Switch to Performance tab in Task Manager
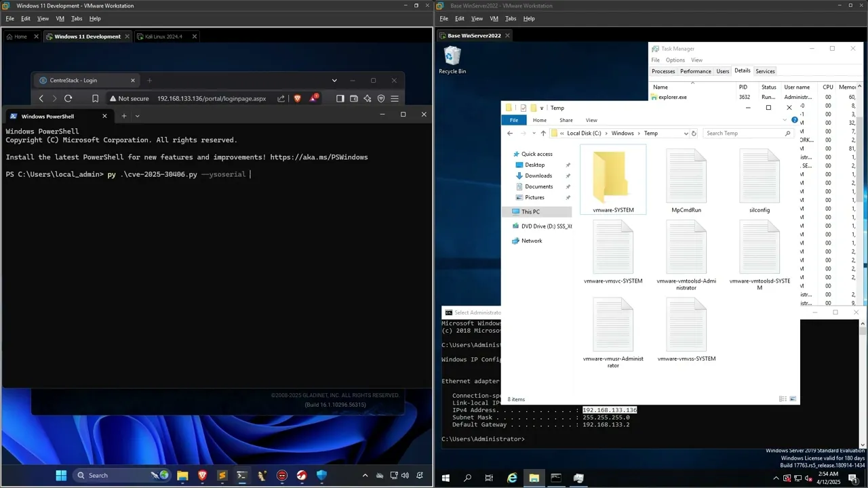The width and height of the screenshot is (868, 488). click(x=696, y=71)
